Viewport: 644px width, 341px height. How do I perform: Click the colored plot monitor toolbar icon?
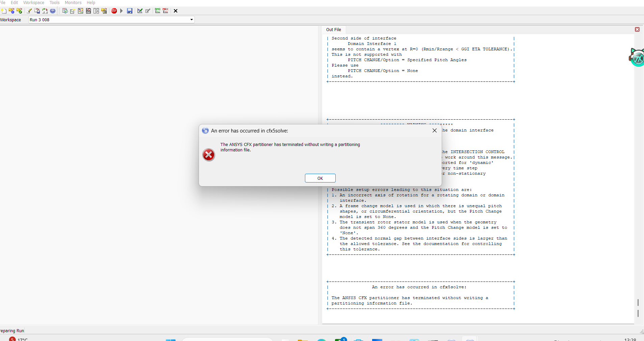(80, 11)
